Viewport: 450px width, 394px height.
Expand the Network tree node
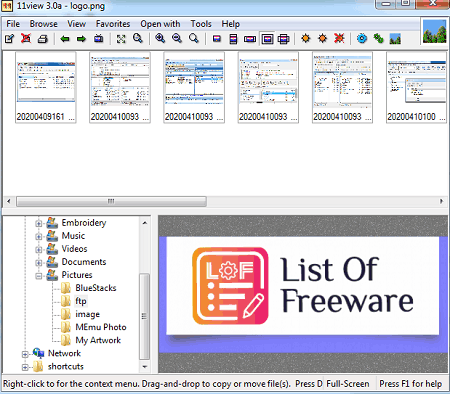point(25,354)
